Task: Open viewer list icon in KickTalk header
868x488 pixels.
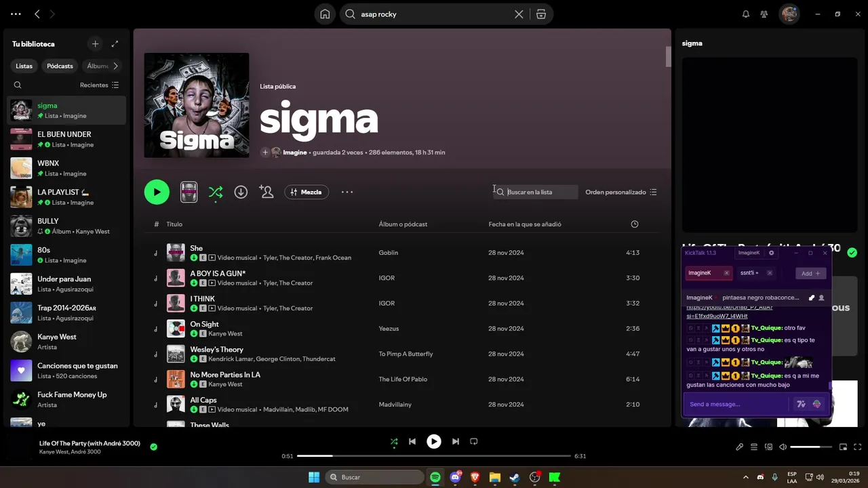Action: point(821,298)
